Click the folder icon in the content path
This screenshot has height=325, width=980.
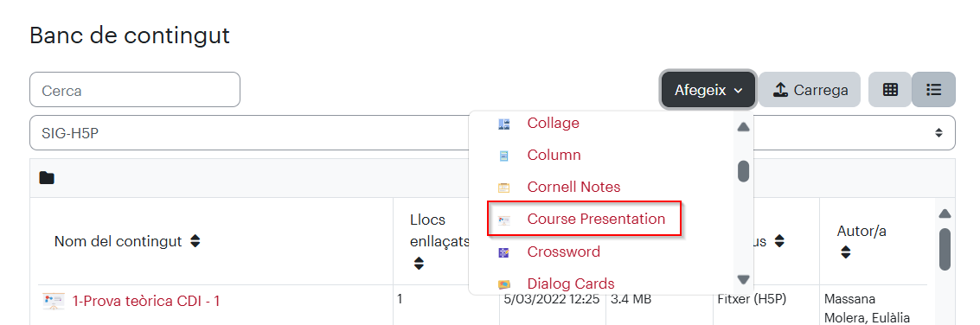(x=46, y=178)
